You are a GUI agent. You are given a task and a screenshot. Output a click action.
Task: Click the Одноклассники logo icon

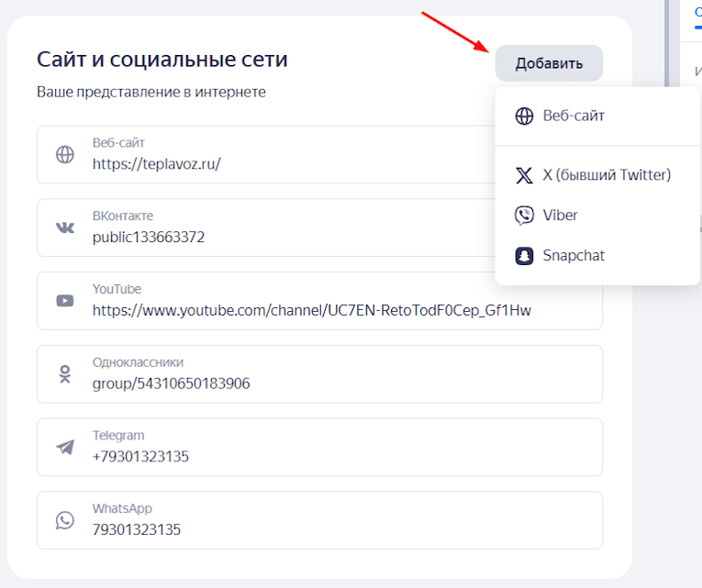pos(65,374)
